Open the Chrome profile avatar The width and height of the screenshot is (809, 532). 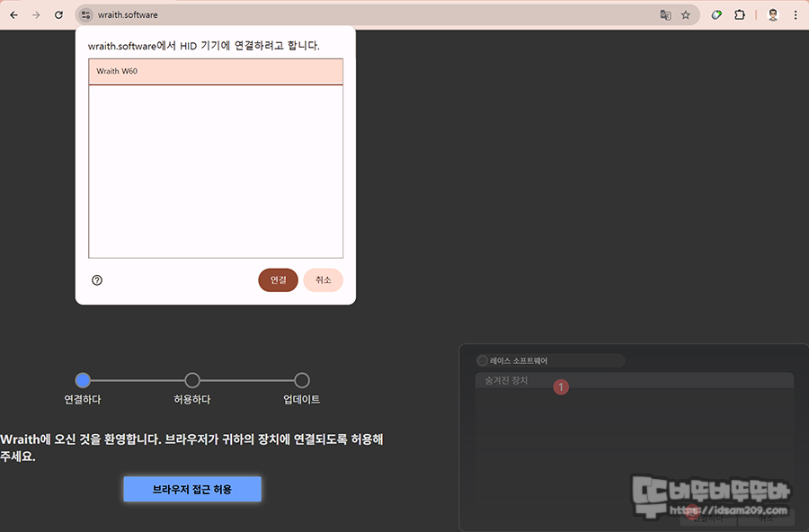coord(773,15)
